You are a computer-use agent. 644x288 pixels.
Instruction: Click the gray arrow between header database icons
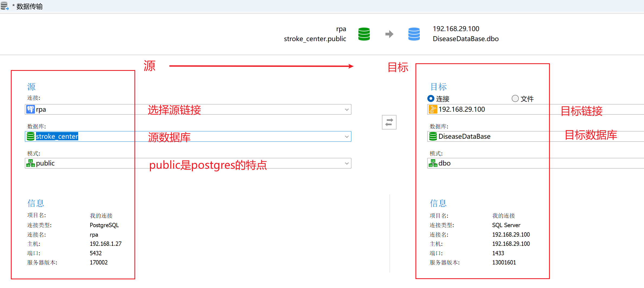(389, 34)
